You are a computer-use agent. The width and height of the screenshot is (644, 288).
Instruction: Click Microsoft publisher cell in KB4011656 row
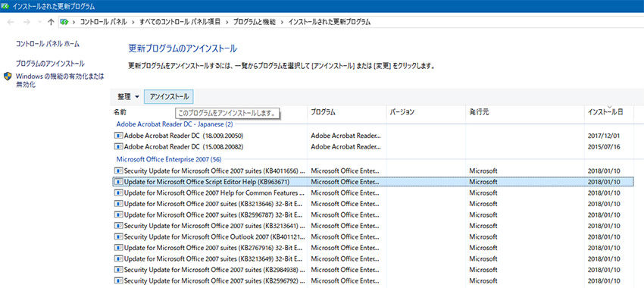(x=483, y=171)
